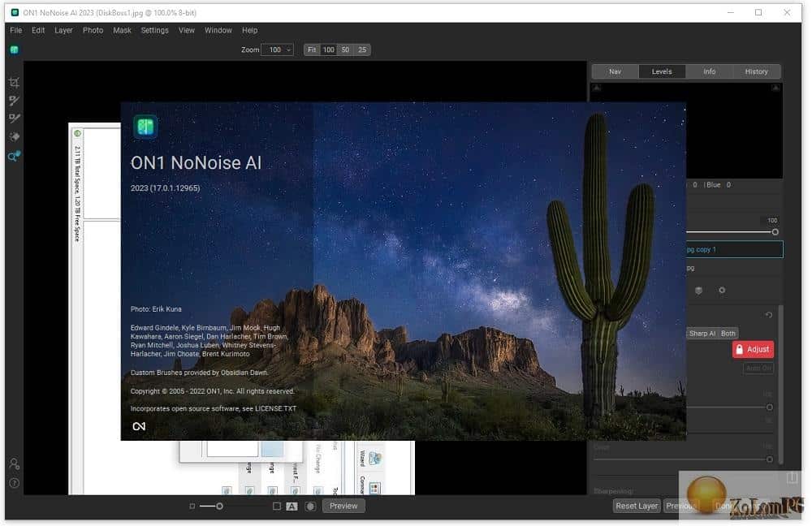Select the top brush tool under Crop
812x526 pixels.
[14, 101]
